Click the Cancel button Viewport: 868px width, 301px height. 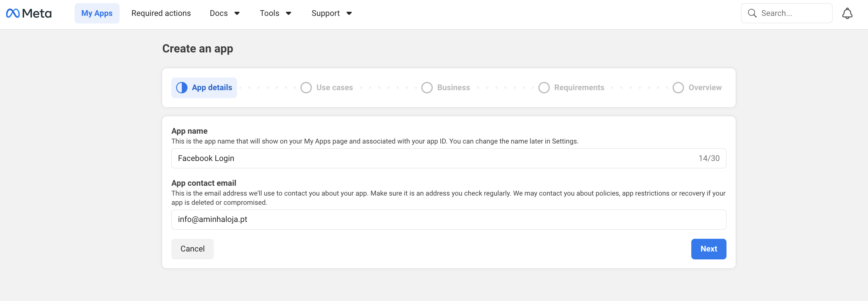[192, 249]
